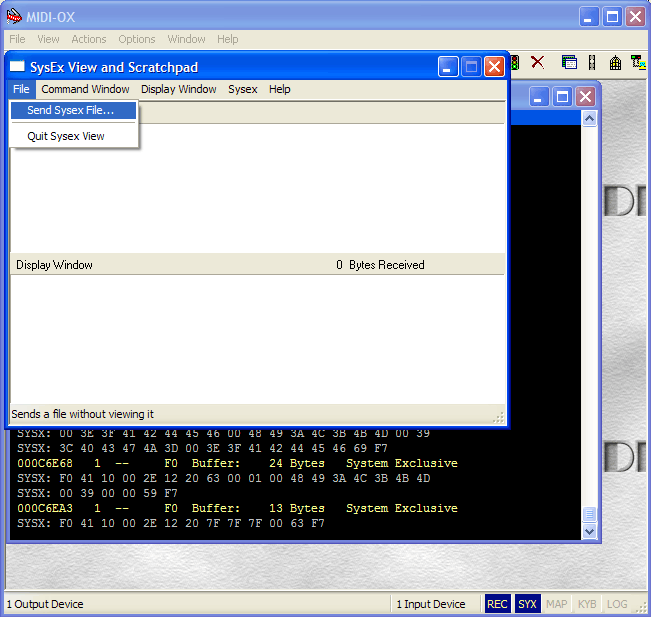The image size is (651, 617).
Task: Click inside the Command Window text area
Action: [x=257, y=188]
